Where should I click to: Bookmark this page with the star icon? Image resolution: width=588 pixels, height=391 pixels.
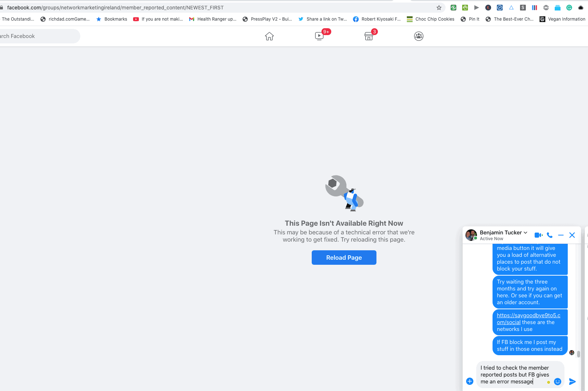(439, 8)
